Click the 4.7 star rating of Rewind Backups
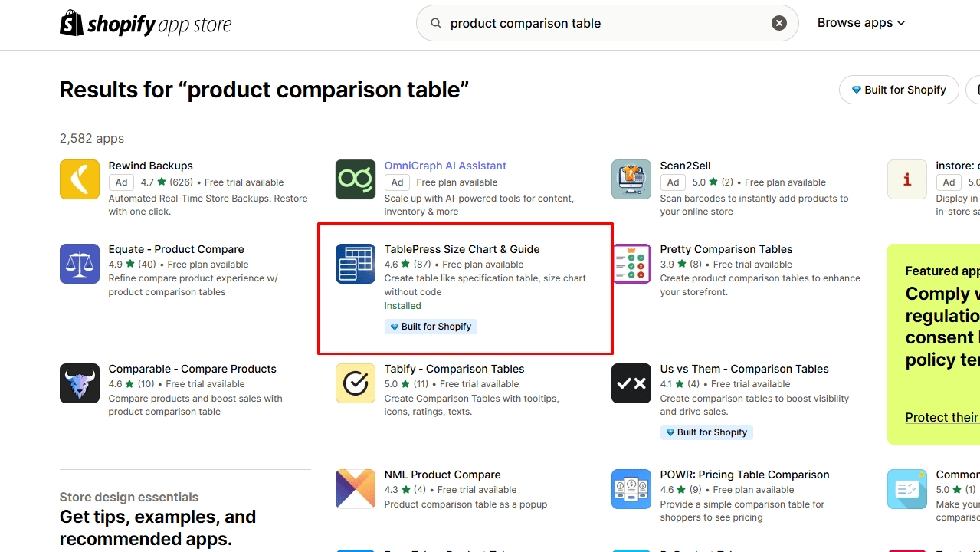The image size is (980, 552). pyautogui.click(x=166, y=182)
